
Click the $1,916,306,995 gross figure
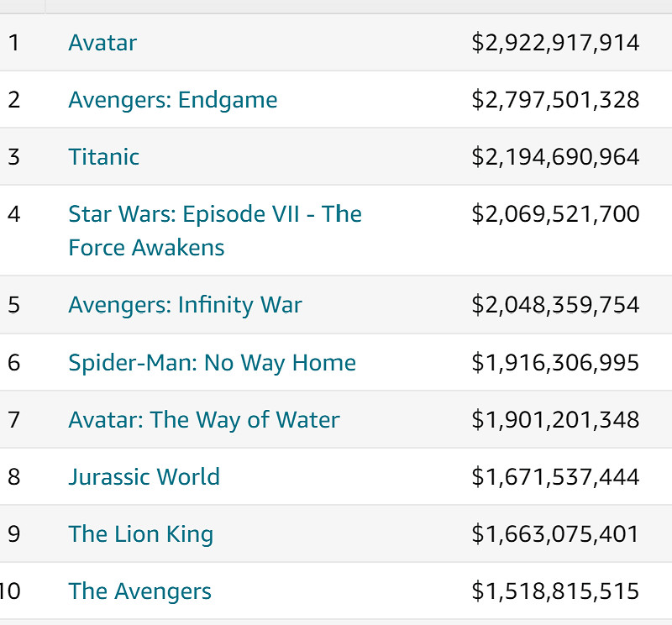pyautogui.click(x=555, y=363)
